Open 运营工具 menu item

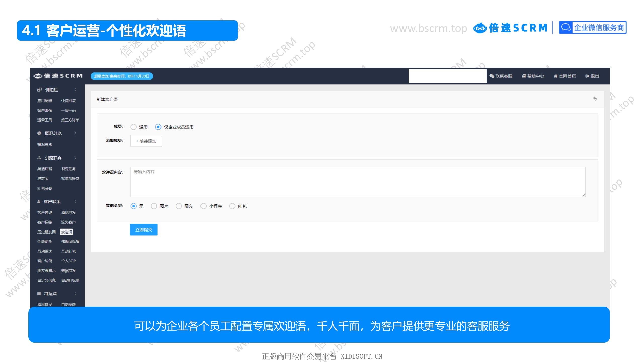tap(45, 120)
